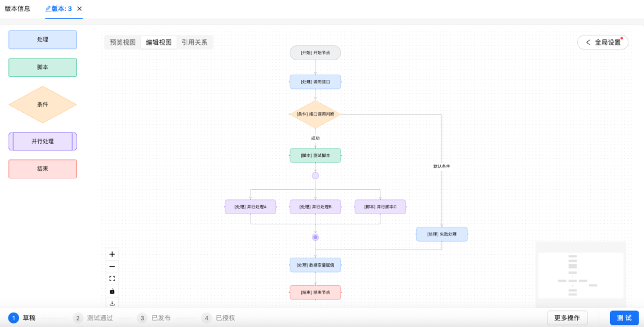Viewport: 644px width, 327px height.
Task: Zoom out the canvas with the minus icon
Action: coord(112,267)
